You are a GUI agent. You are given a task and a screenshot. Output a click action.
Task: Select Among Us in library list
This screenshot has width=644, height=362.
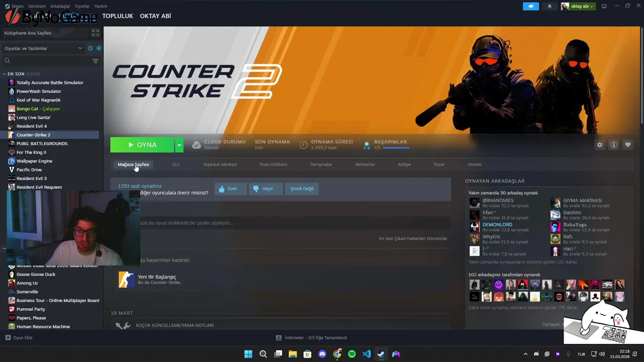pos(27,283)
